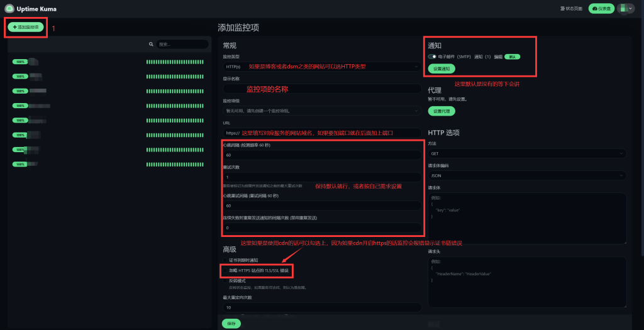
Task: Open the HTTP 方法 GET dropdown
Action: point(527,153)
